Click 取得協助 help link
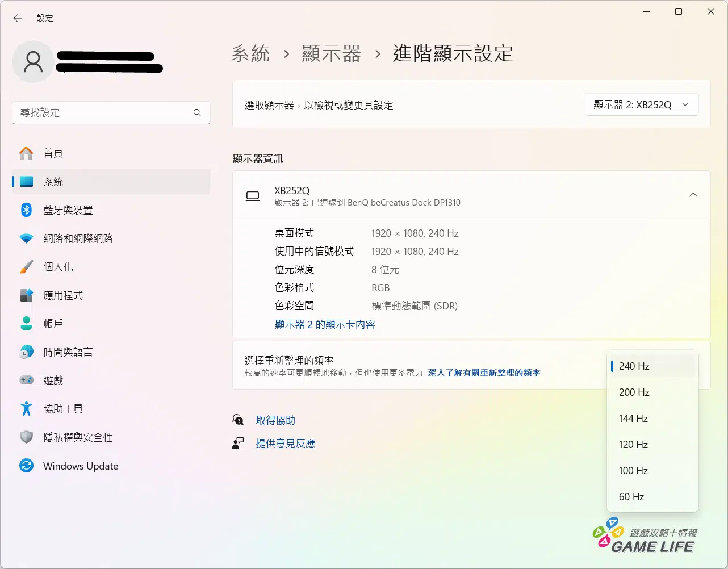Viewport: 728px width, 569px height. click(275, 420)
